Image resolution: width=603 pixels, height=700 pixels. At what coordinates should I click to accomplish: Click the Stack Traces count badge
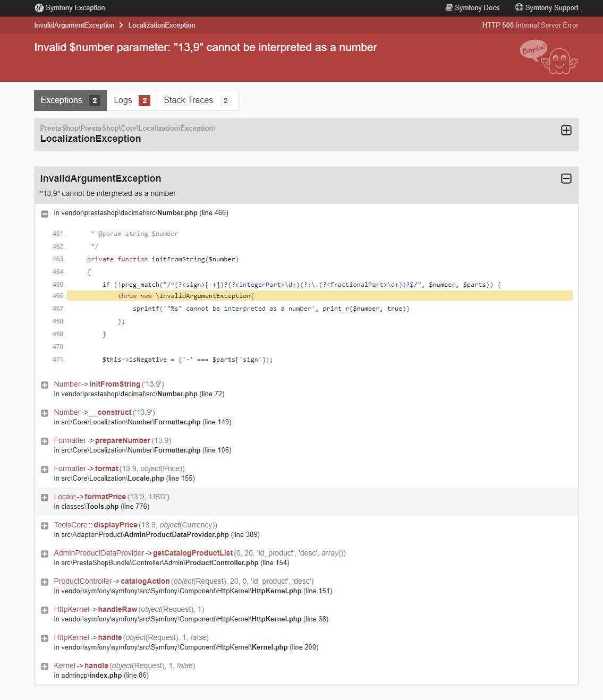(x=226, y=100)
